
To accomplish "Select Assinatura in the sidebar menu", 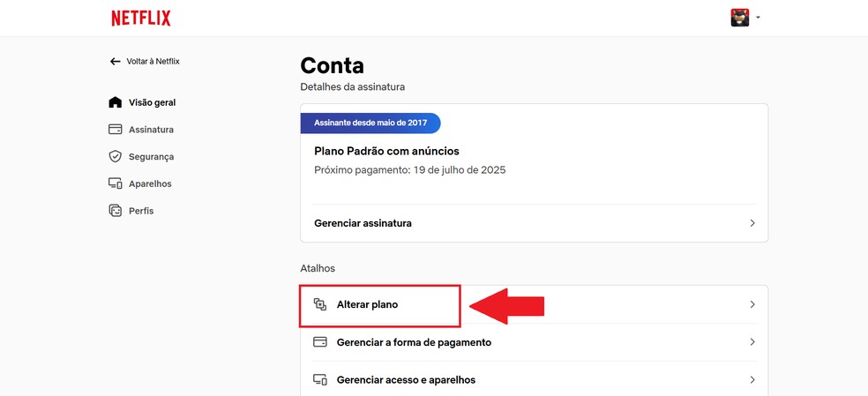I will [x=151, y=130].
